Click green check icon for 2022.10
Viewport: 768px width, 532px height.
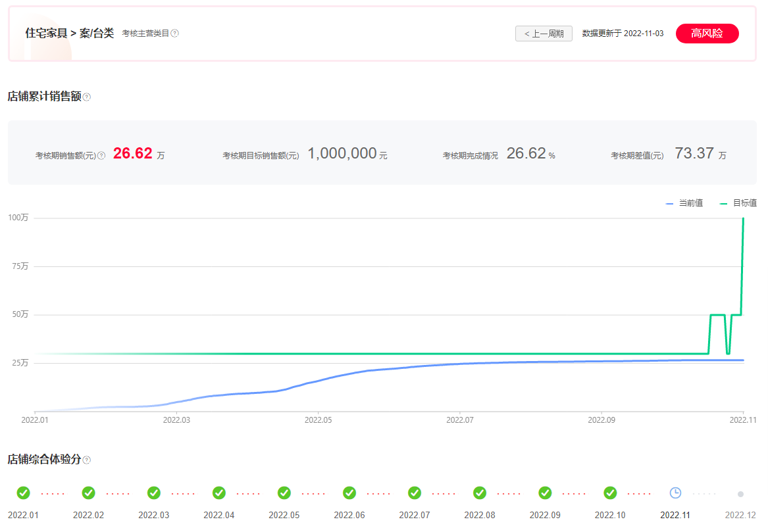coord(610,493)
